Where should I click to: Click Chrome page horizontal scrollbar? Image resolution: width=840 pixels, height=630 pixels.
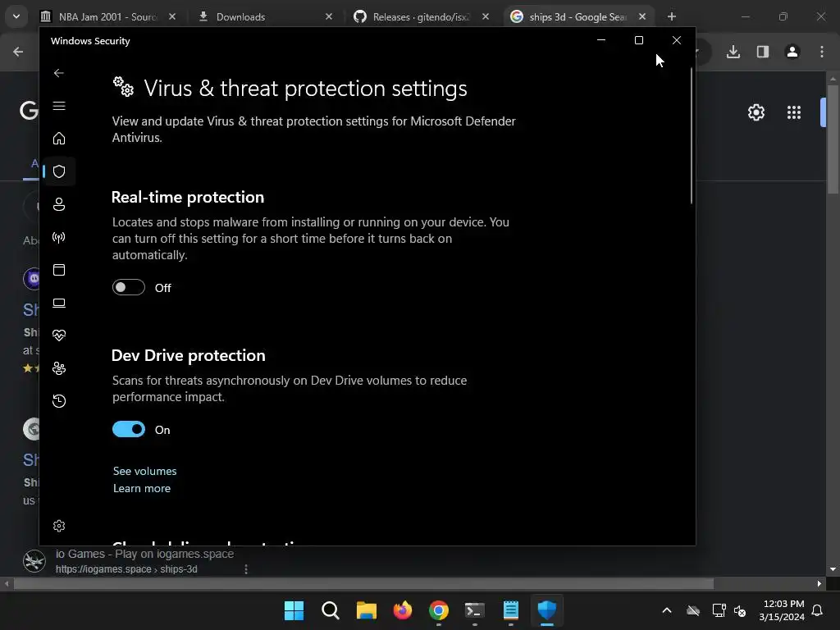tap(363, 583)
